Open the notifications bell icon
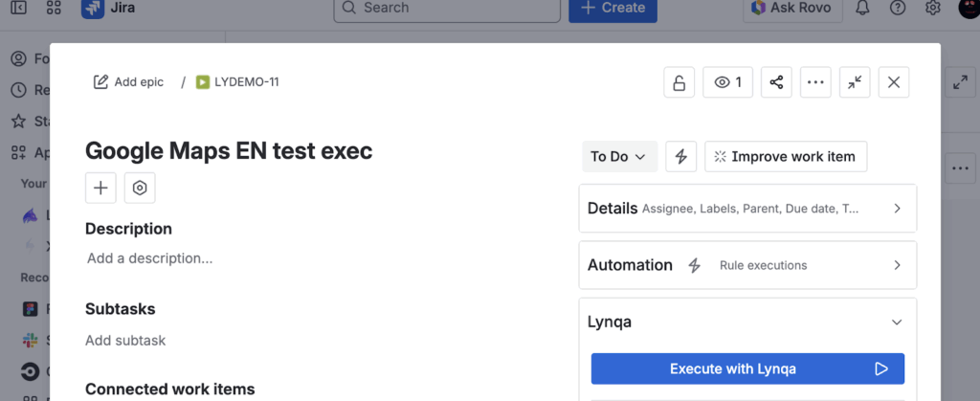980x401 pixels. point(862,8)
